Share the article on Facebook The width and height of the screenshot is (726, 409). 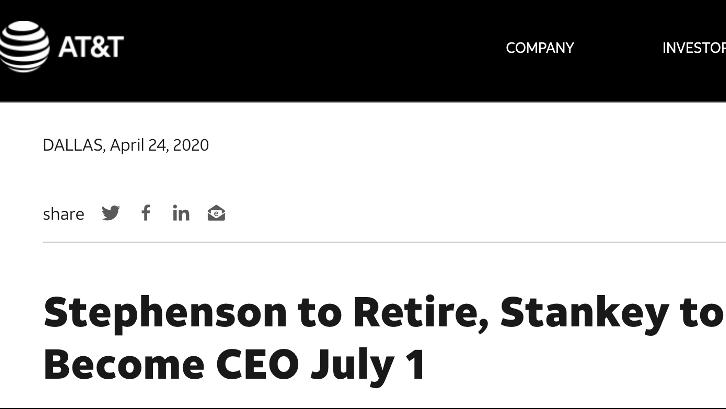click(x=146, y=213)
